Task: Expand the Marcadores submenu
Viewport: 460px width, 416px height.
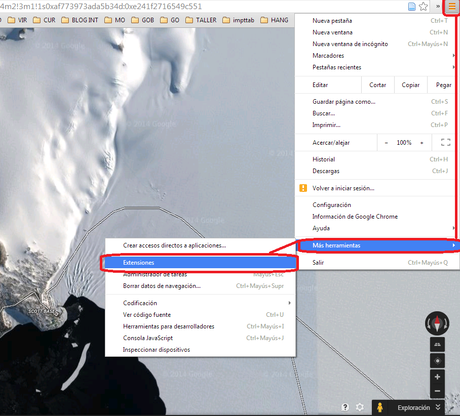Action: point(375,56)
